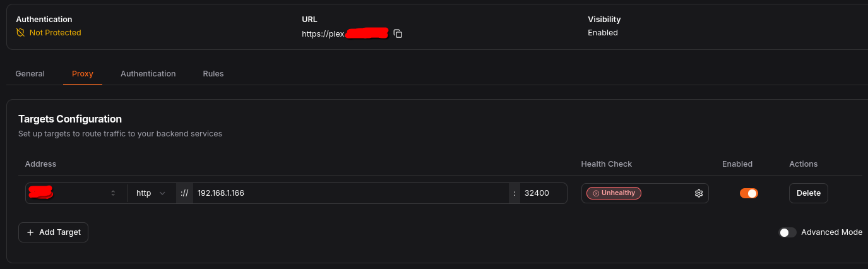Click the Advanced Mode label

pos(831,232)
